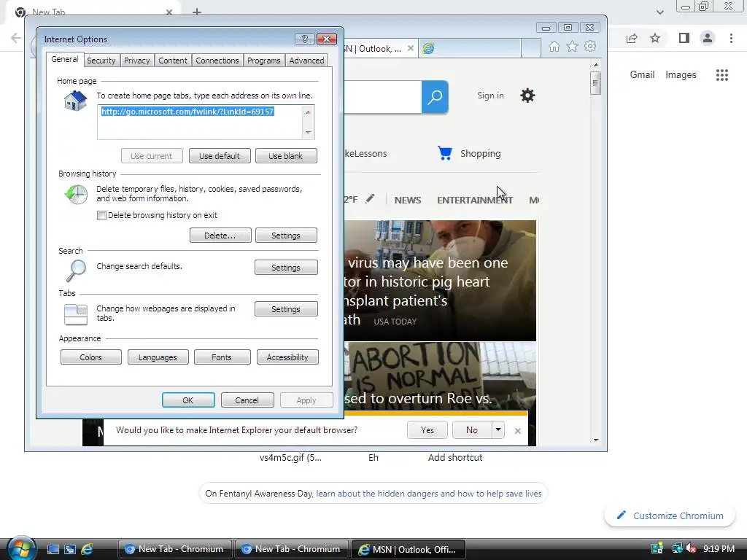Bookmark page with Chromium star icon
Image resolution: width=747 pixels, height=560 pixels.
(x=655, y=38)
